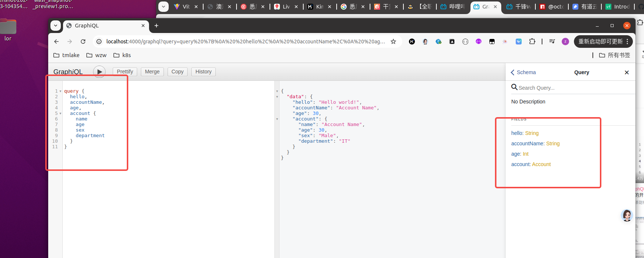
Task: Click the Prettify button
Action: coord(125,72)
